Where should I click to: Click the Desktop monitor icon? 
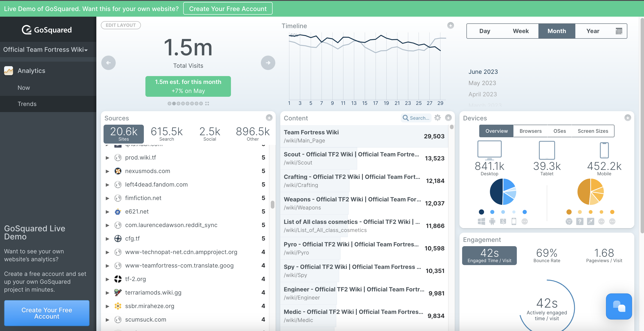point(489,150)
